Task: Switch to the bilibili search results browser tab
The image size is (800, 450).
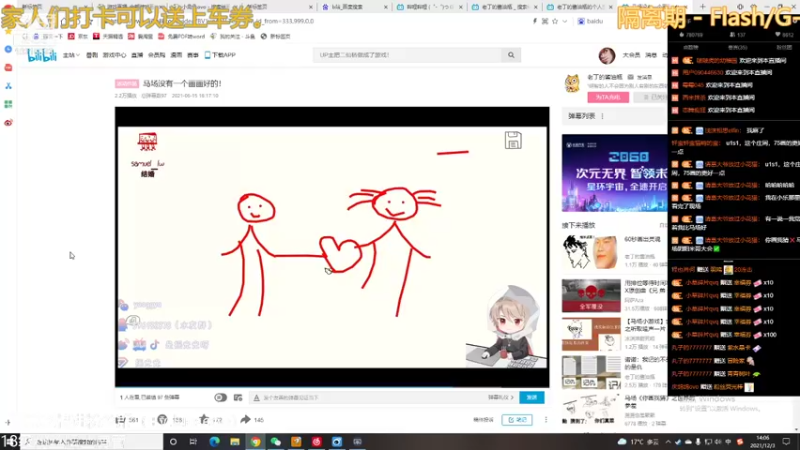Action: [x=355, y=7]
